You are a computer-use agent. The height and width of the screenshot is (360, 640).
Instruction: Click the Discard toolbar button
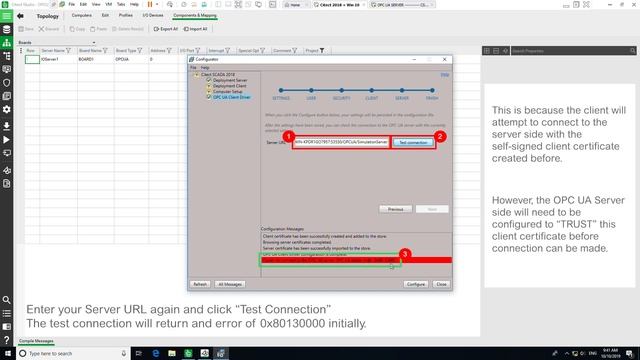point(49,29)
